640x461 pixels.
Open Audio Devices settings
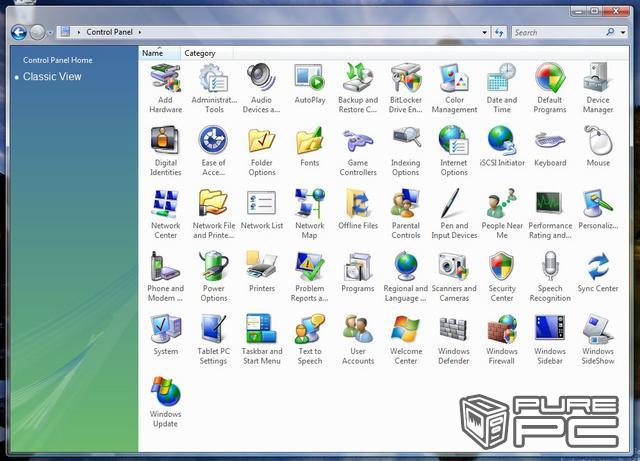pos(261,88)
